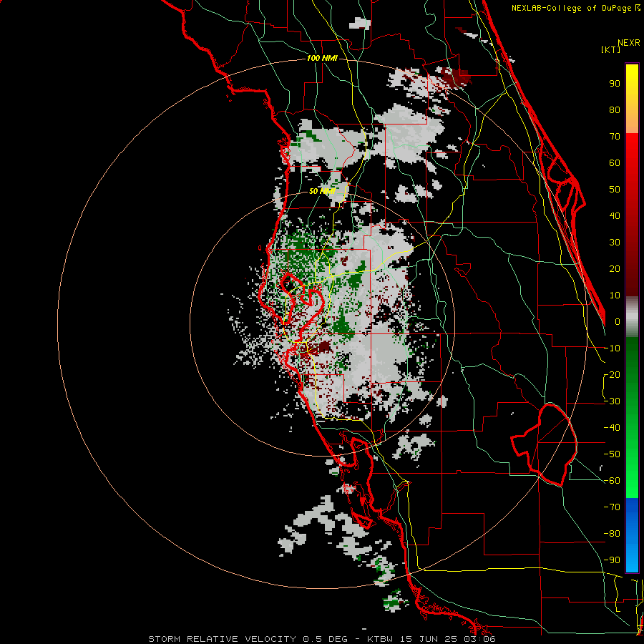
Task: Click the -40 scale label
Action: pyautogui.click(x=612, y=428)
